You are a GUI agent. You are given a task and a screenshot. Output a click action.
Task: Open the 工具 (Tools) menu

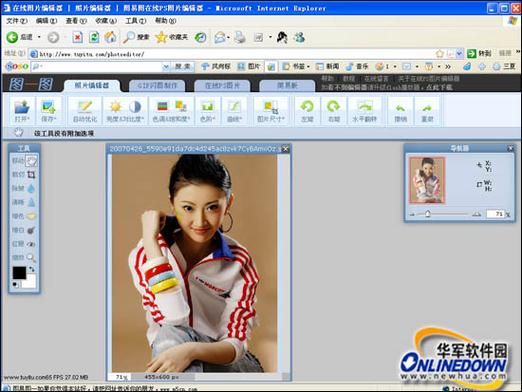click(x=136, y=21)
